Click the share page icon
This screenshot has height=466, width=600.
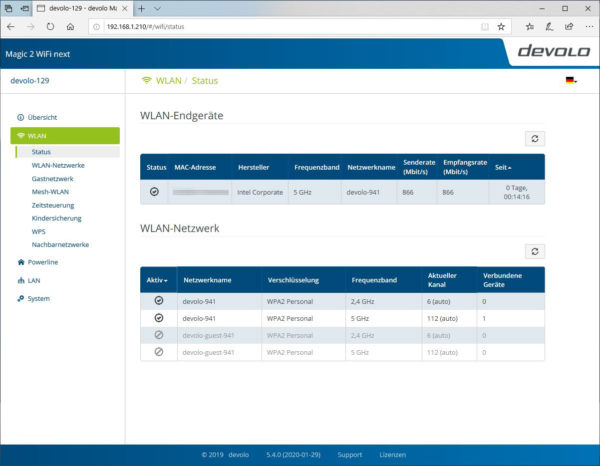pyautogui.click(x=569, y=26)
